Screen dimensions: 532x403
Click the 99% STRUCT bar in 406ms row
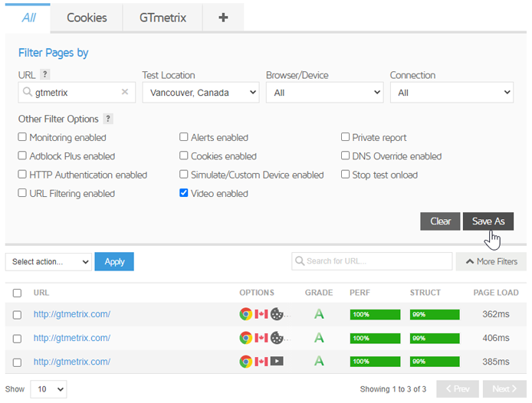(x=435, y=338)
